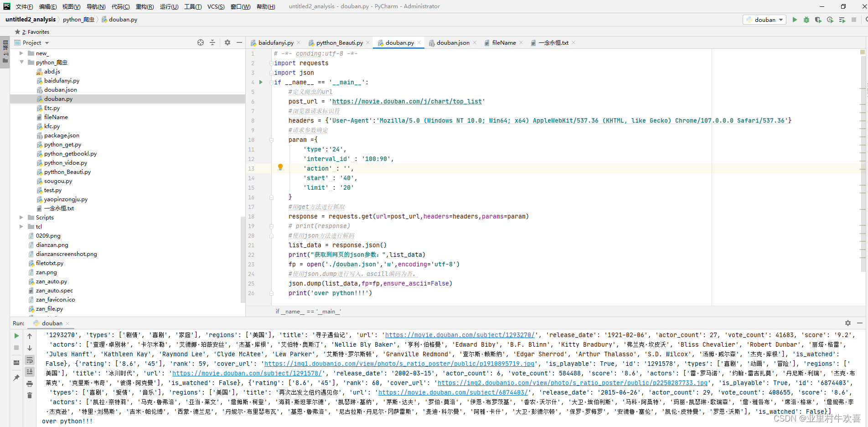Toggle scroll to end in Run console
This screenshot has width=868, height=427.
30,372
